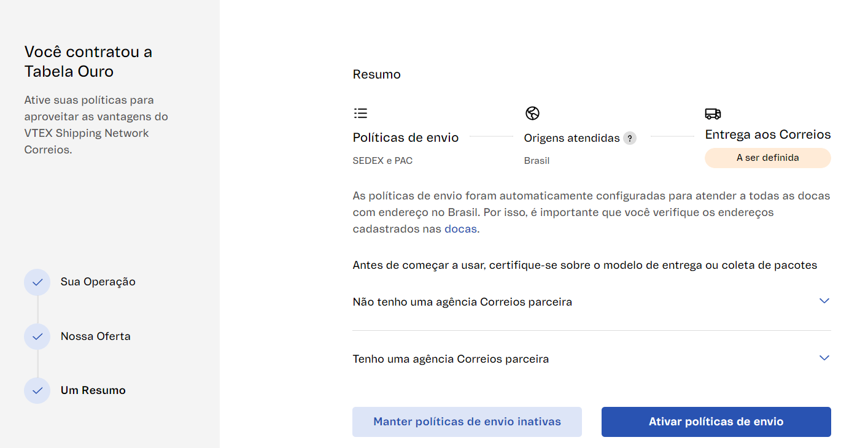Open the help tooltip next to Origens atendidas
Viewport: 868px width, 448px height.
629,138
